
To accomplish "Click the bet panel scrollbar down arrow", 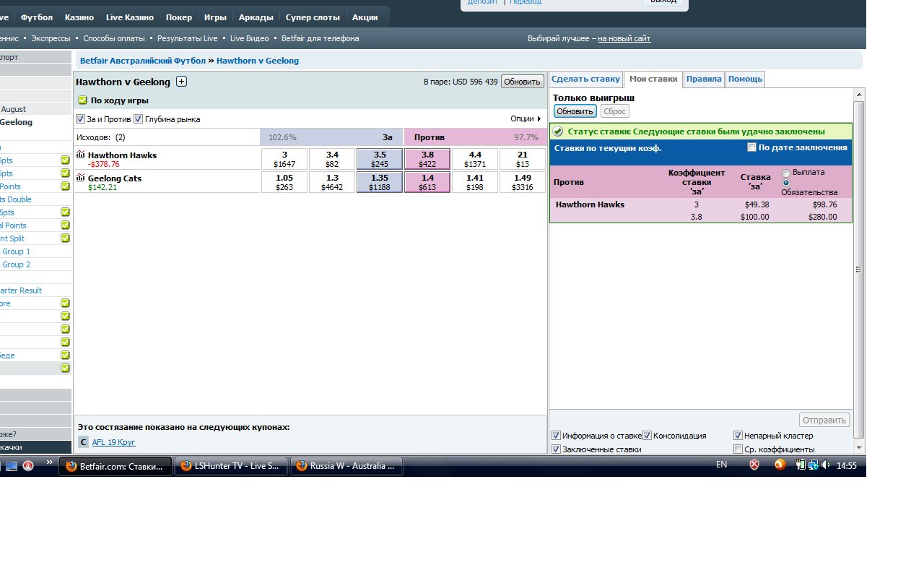I will (859, 448).
